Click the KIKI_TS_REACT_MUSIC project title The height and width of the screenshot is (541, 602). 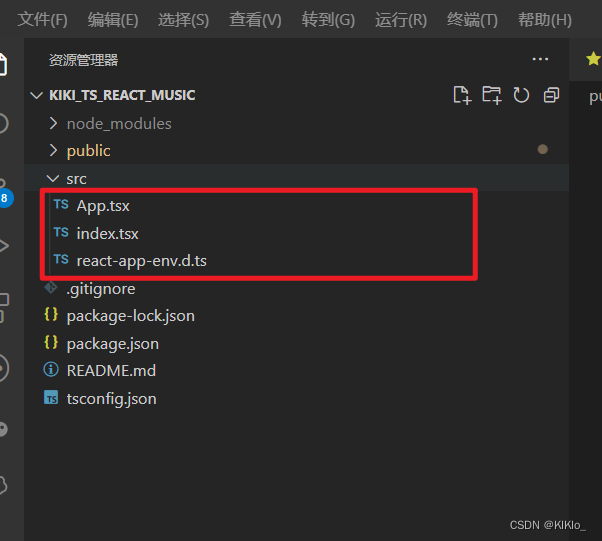coord(122,95)
